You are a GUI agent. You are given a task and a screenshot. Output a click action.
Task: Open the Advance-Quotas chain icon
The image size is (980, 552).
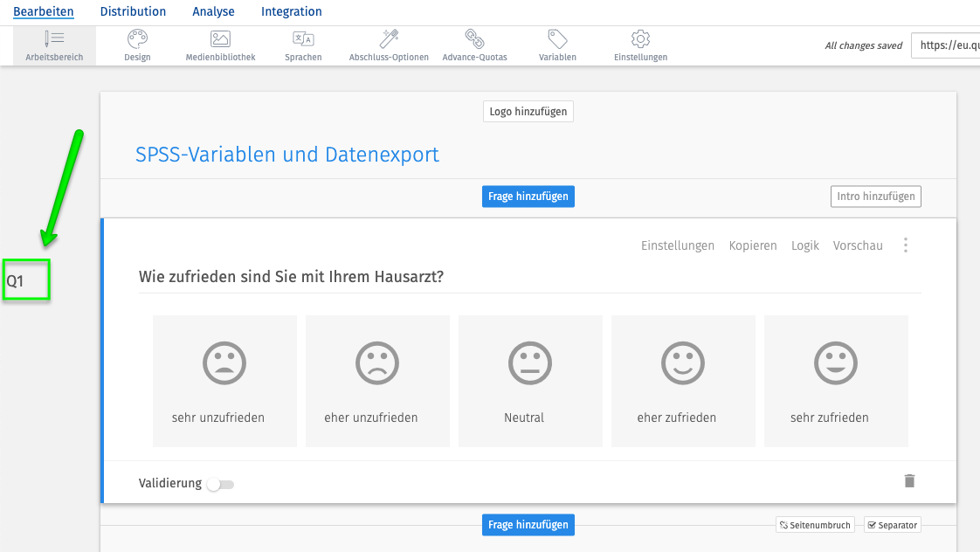tap(474, 38)
